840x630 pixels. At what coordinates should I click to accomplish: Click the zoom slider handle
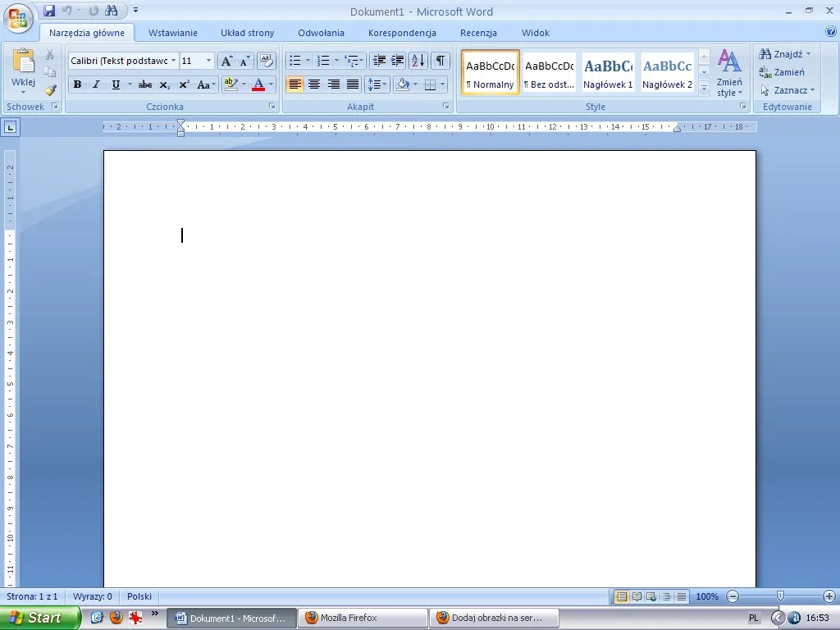(x=780, y=596)
